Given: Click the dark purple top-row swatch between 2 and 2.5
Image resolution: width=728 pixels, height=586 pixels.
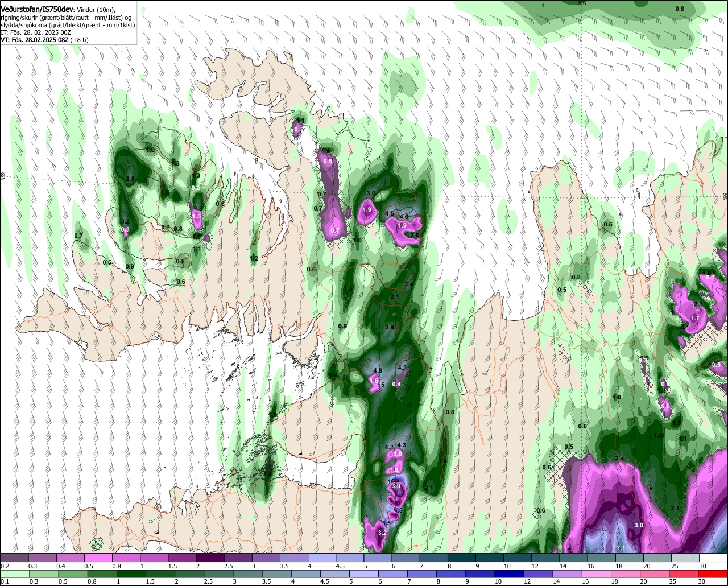Looking at the screenshot, I should (209, 558).
